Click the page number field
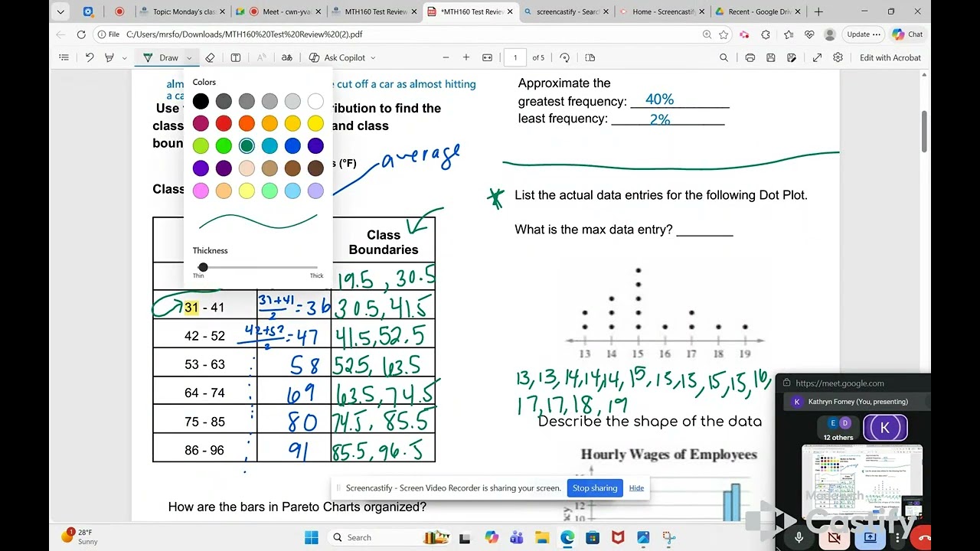Image resolution: width=980 pixels, height=551 pixels. [514, 57]
